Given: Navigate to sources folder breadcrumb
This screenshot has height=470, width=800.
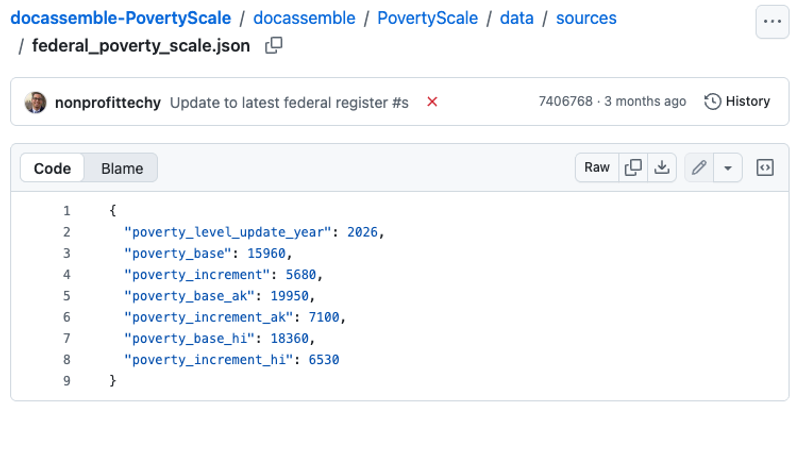Looking at the screenshot, I should [586, 18].
